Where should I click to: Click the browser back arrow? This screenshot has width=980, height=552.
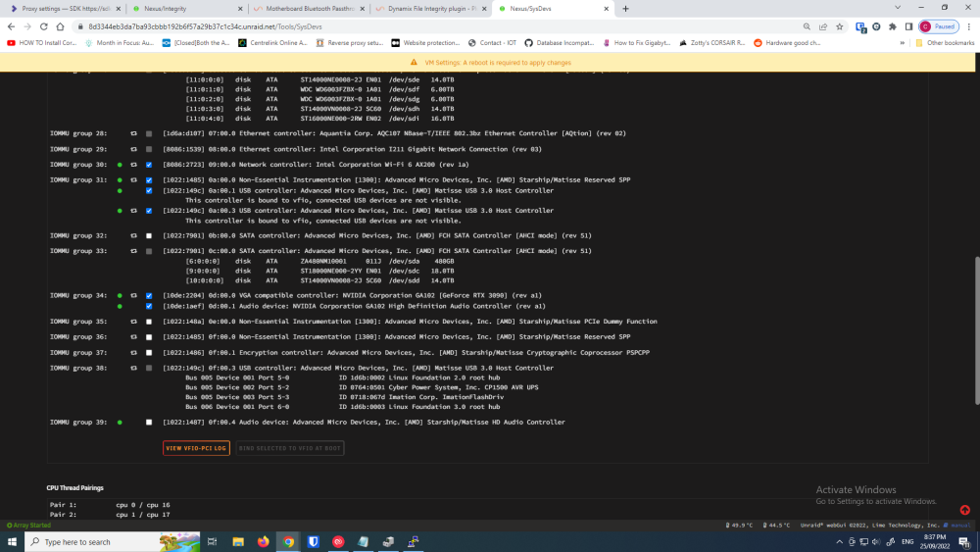tap(11, 26)
